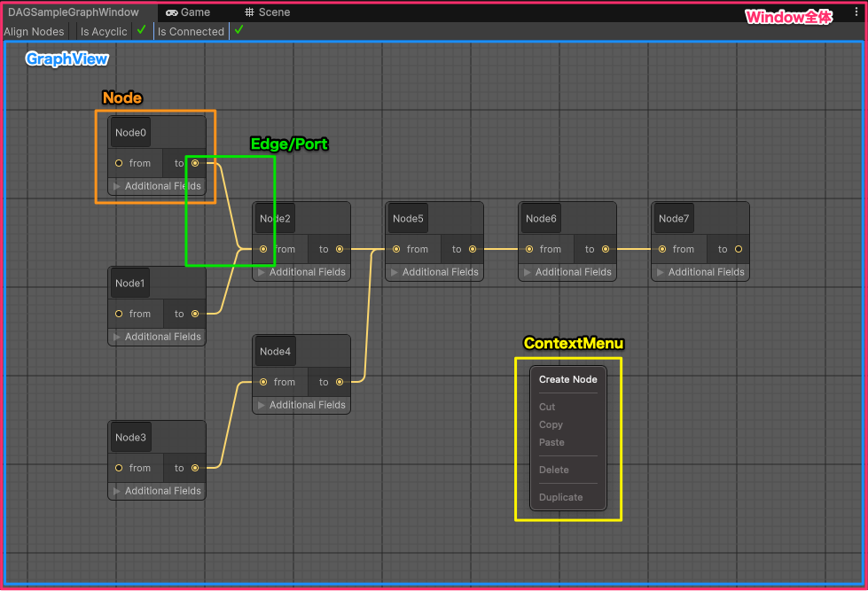Viewport: 868px width, 591px height.
Task: Click Node6's from input port
Action: pyautogui.click(x=529, y=249)
